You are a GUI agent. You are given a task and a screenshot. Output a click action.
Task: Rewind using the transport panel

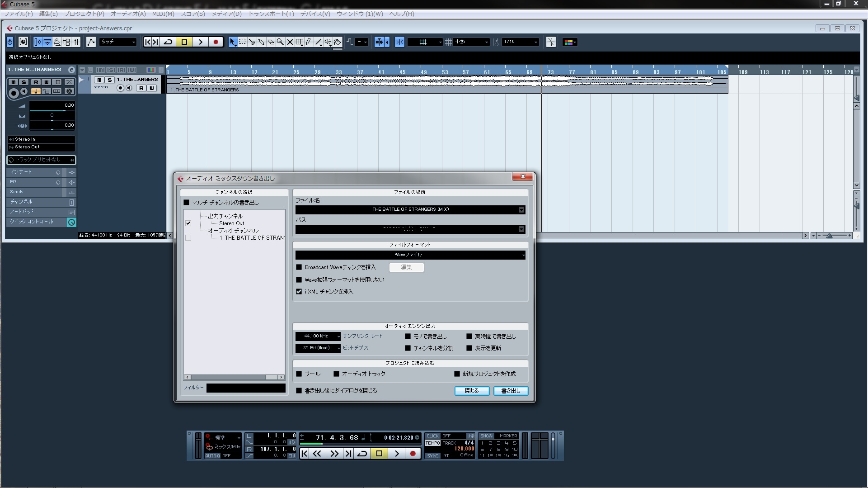(x=317, y=453)
